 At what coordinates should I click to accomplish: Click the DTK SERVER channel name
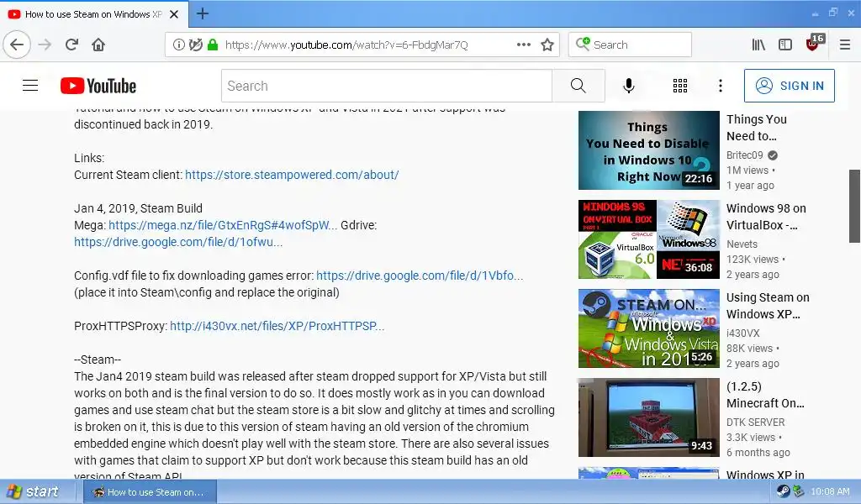[x=756, y=423]
